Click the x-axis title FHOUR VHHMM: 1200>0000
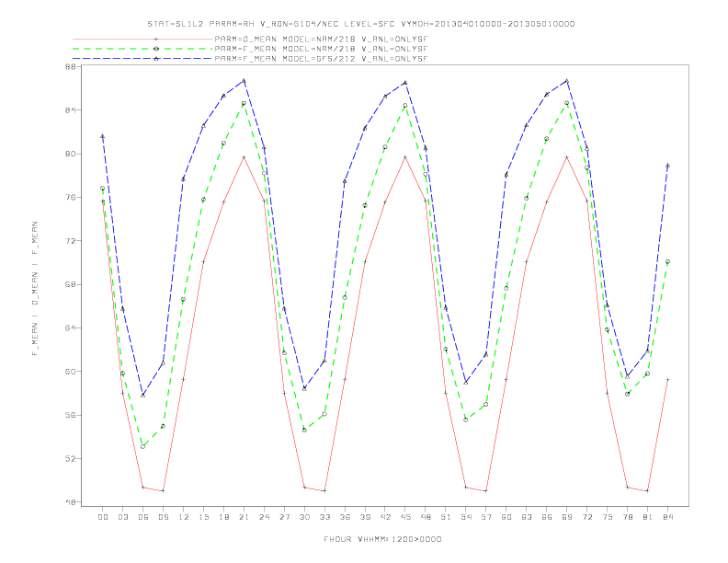The height and width of the screenshot is (563, 728). tap(382, 539)
